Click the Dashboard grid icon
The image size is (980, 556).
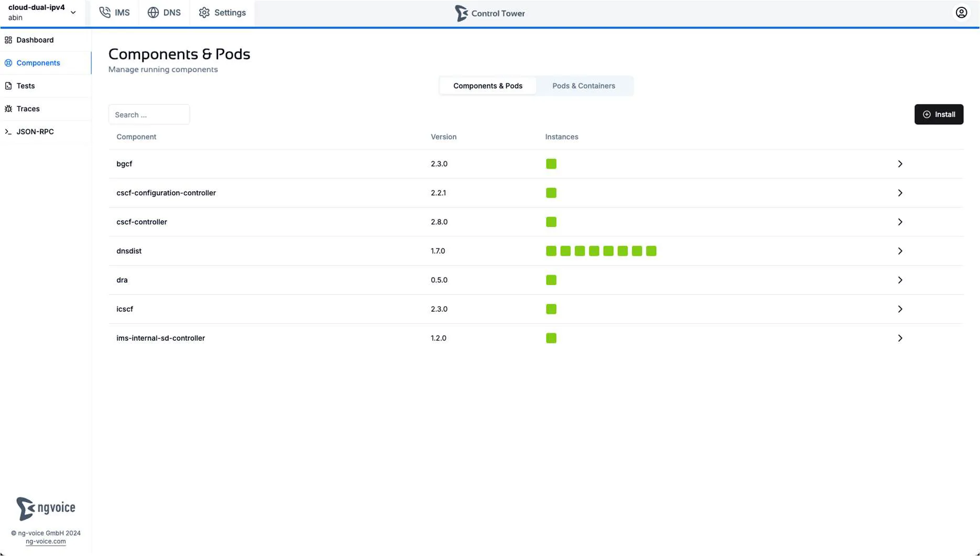click(8, 40)
